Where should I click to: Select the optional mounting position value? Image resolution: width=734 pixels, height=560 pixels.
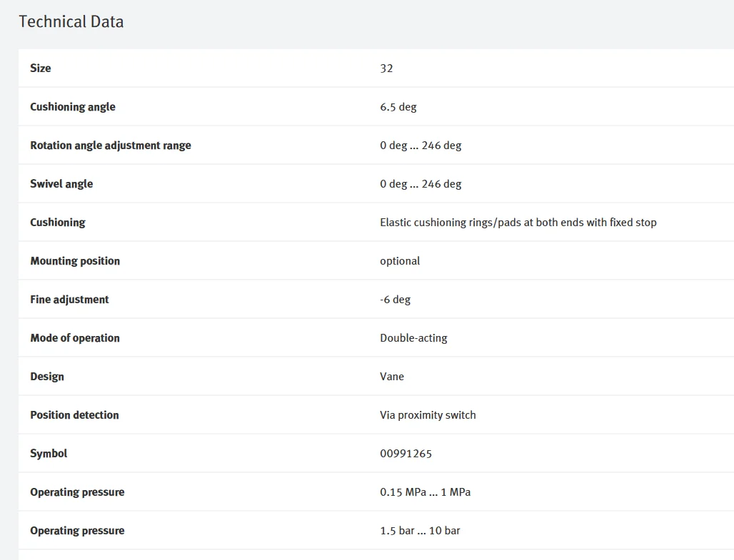coord(400,261)
